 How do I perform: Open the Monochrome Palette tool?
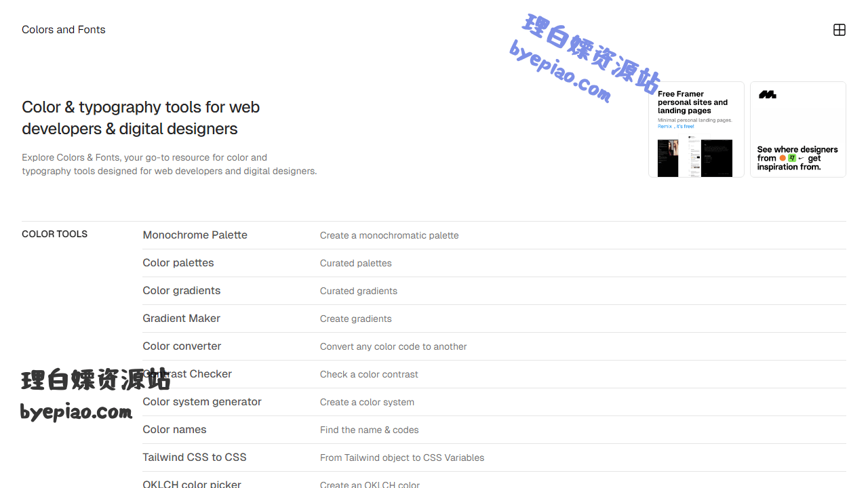[x=195, y=235]
